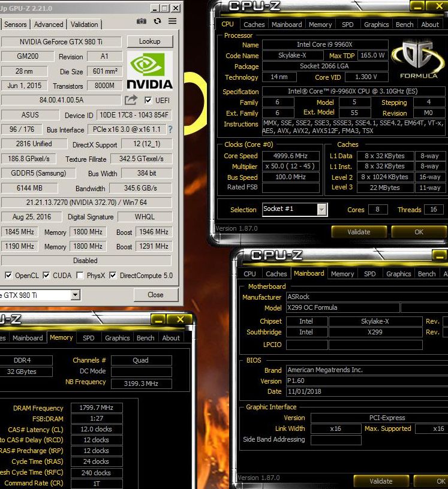Minimize the top CPU-Z window

click(418, 6)
